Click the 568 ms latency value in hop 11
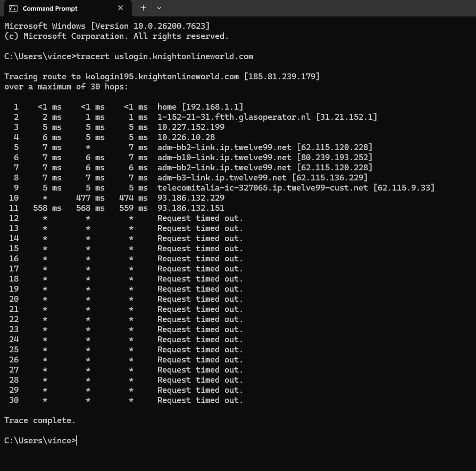Image resolution: width=476 pixels, height=471 pixels. [90, 208]
